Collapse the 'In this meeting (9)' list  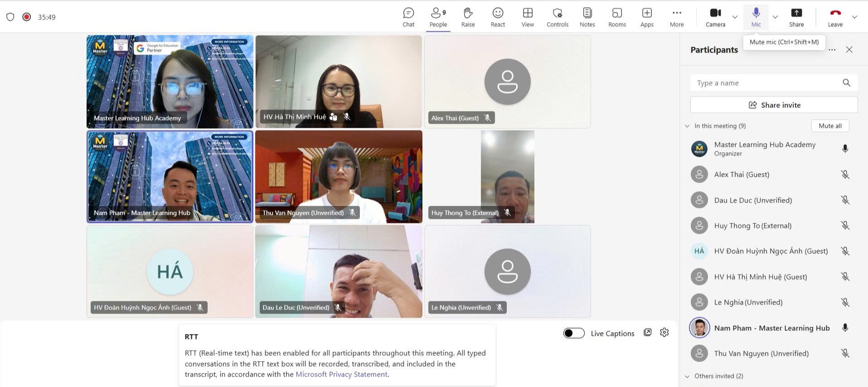click(687, 126)
